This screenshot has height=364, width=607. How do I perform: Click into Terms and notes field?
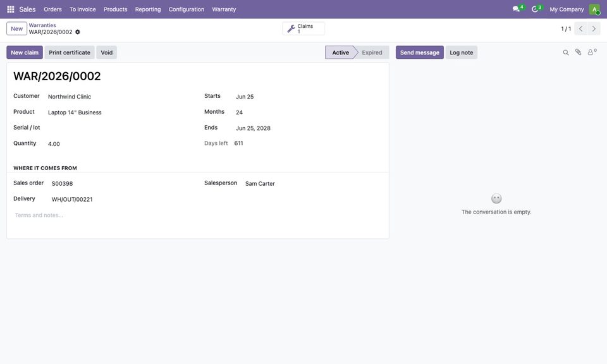[197, 215]
